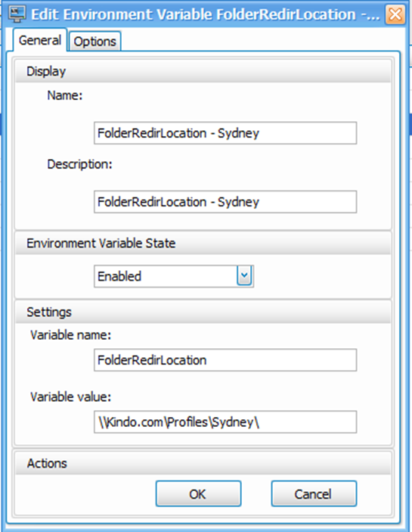412x532 pixels.
Task: Click the OK button
Action: tap(199, 493)
